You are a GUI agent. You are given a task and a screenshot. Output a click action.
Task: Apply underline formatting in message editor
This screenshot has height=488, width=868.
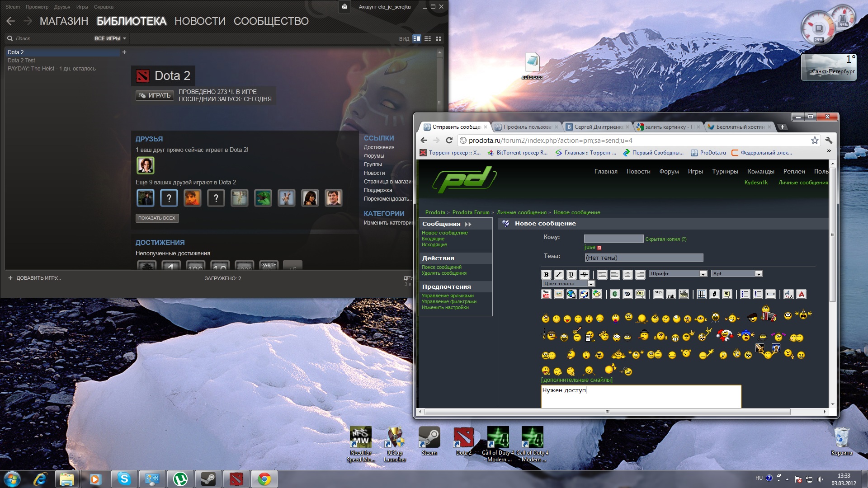point(571,274)
